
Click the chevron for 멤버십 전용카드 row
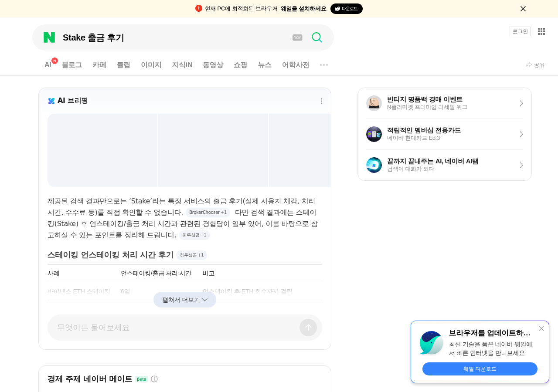coord(521,134)
